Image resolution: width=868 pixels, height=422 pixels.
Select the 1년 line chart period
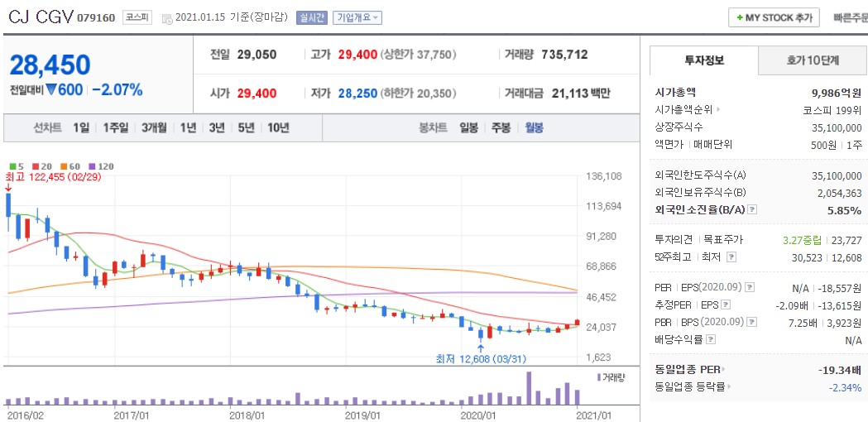(x=188, y=128)
